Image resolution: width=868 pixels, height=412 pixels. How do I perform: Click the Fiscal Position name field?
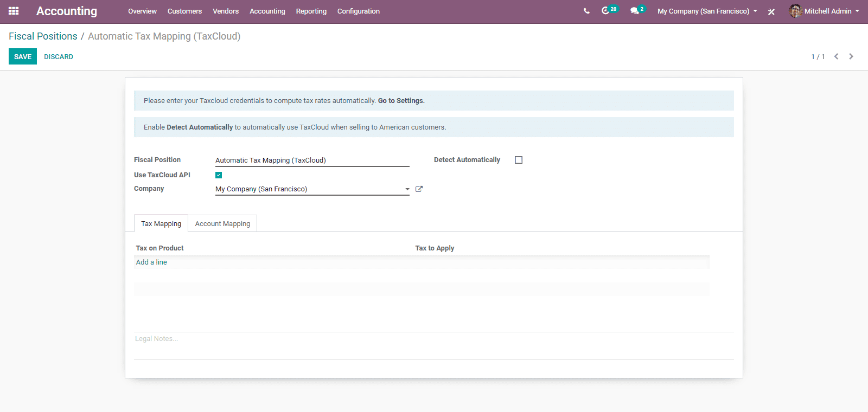click(312, 160)
